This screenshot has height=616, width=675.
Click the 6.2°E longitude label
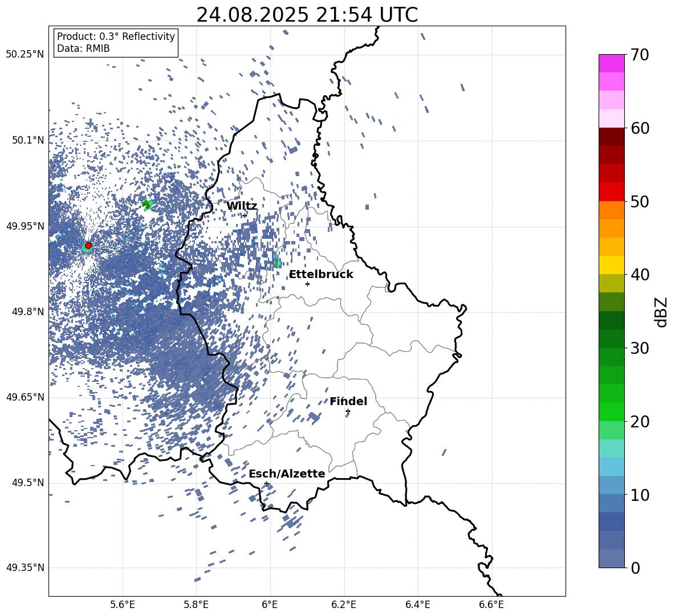(x=344, y=605)
